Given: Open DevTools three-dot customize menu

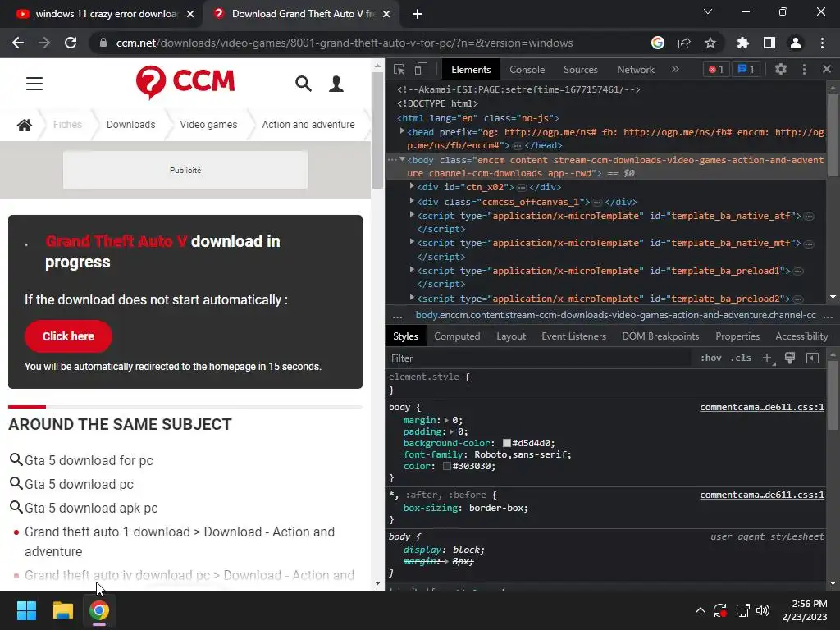Looking at the screenshot, I should pyautogui.click(x=804, y=69).
